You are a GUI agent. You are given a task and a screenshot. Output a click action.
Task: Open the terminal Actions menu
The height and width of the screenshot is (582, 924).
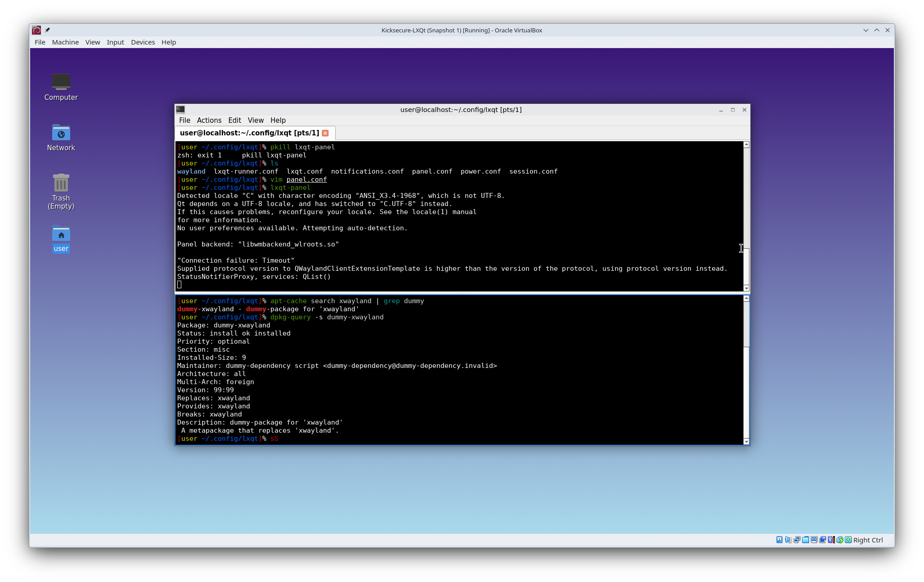209,121
